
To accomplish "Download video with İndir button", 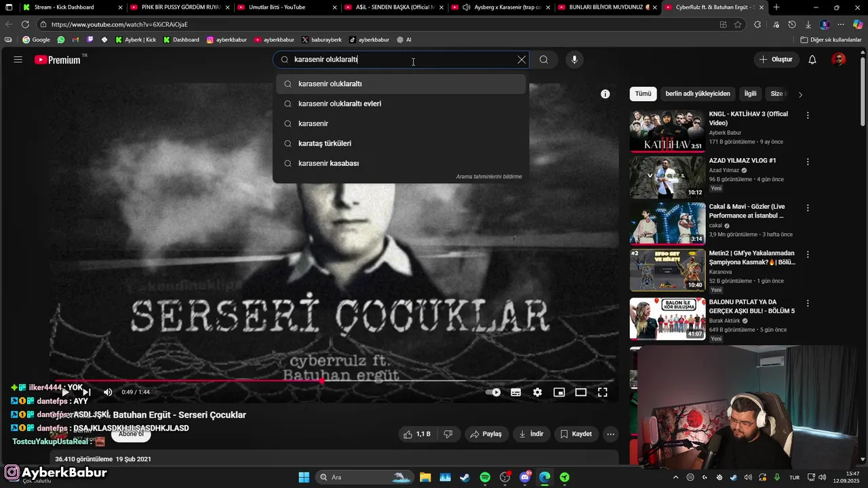I will tap(532, 434).
